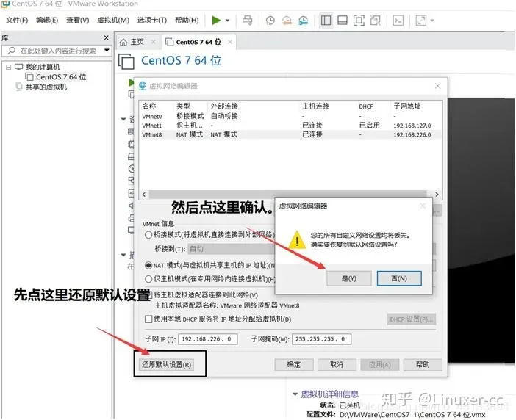Collapse the My Computer tree node
The height and width of the screenshot is (420, 516).
[8, 67]
